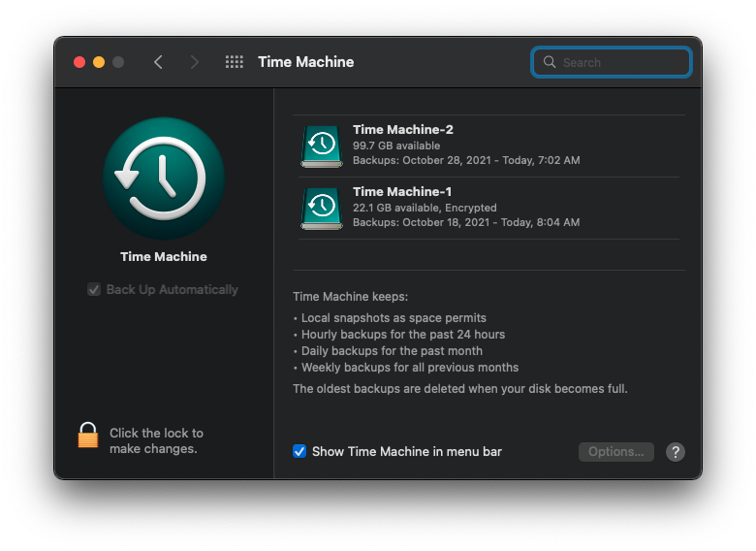Open the Show All preferences grid

(235, 62)
